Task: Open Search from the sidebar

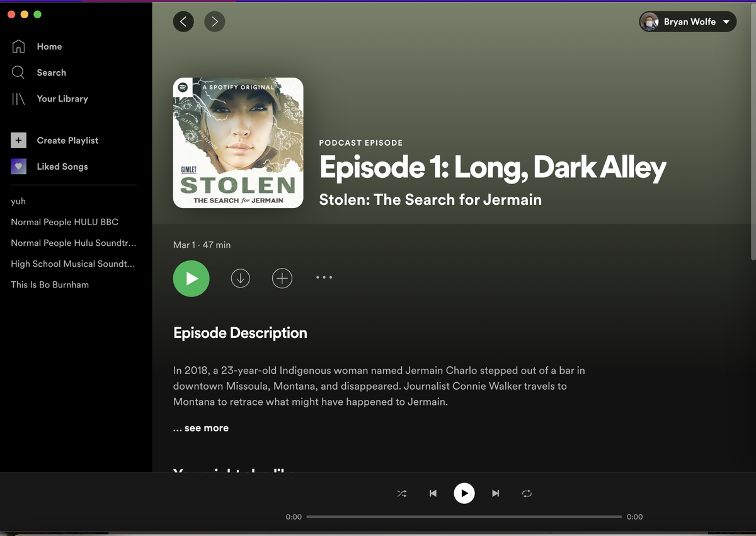Action: pos(50,73)
